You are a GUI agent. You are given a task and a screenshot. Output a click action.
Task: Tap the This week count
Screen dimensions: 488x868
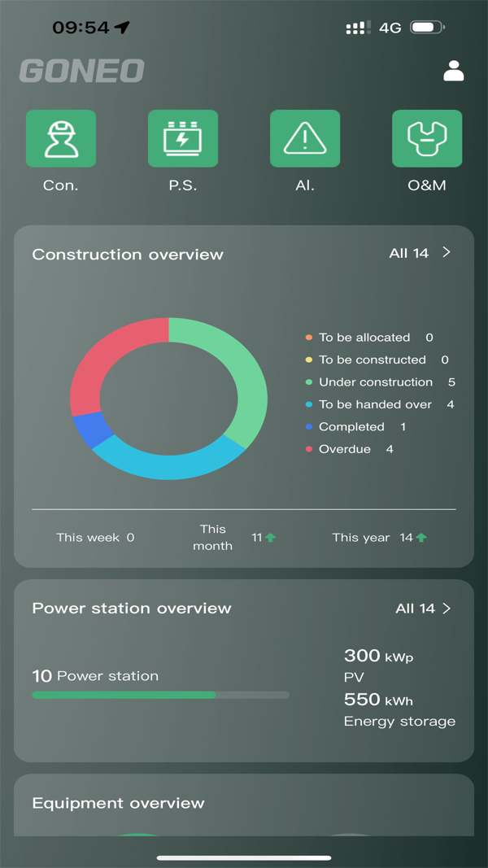pos(130,538)
